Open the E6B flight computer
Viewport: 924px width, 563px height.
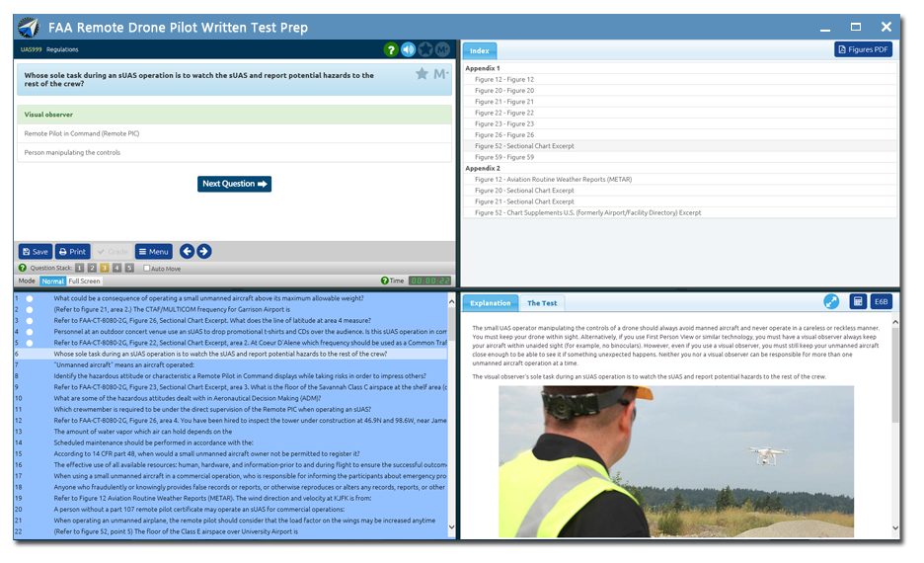[881, 302]
